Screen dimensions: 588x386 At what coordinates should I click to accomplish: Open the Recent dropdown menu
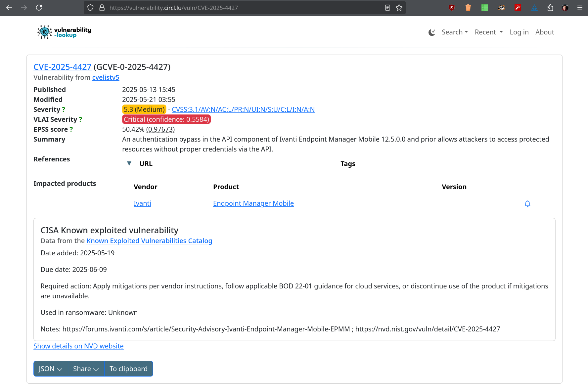(489, 32)
